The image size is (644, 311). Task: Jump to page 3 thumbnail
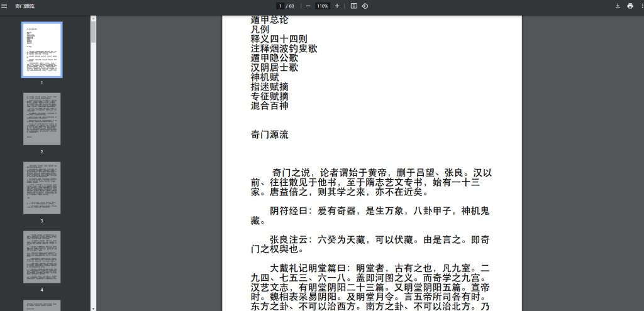point(42,188)
